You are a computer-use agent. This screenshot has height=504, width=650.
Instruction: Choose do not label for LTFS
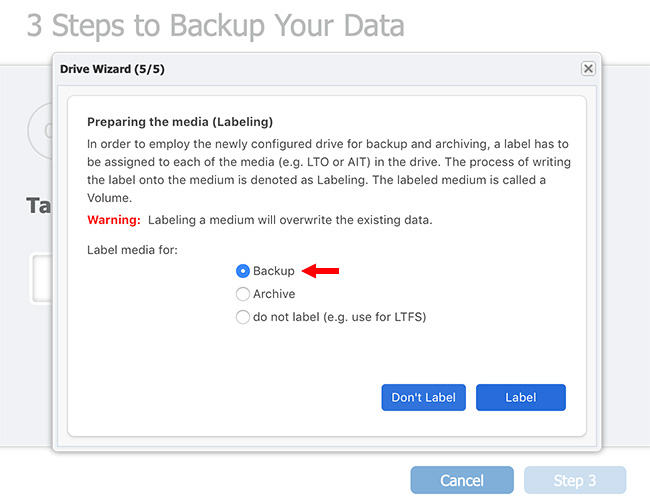point(243,317)
